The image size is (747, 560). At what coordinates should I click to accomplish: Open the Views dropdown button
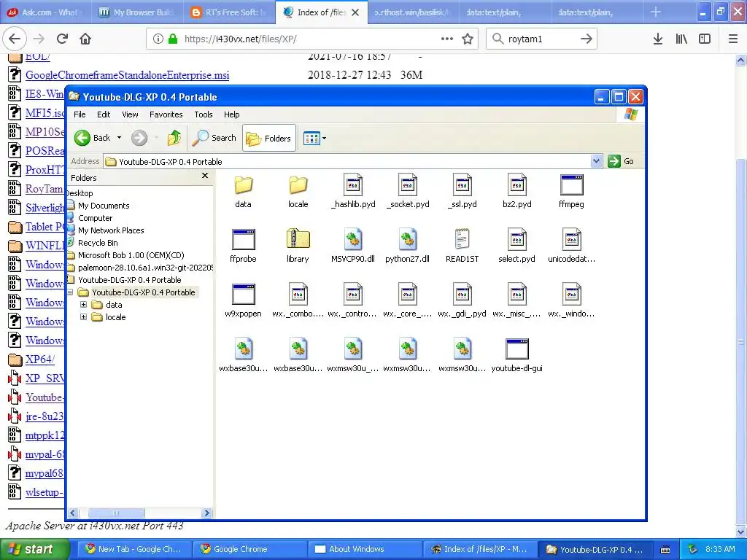pyautogui.click(x=314, y=138)
